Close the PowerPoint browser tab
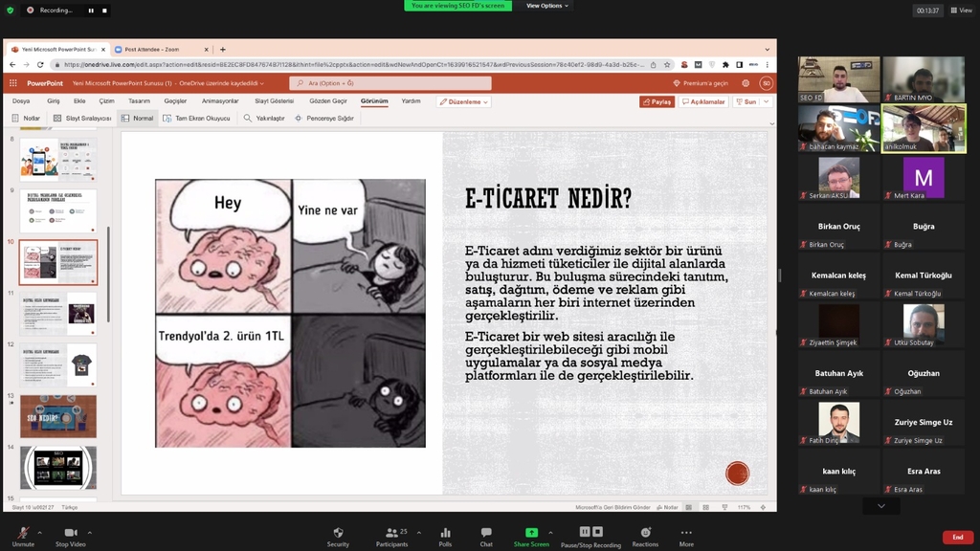Screen dimensions: 980x551 pyautogui.click(x=103, y=50)
